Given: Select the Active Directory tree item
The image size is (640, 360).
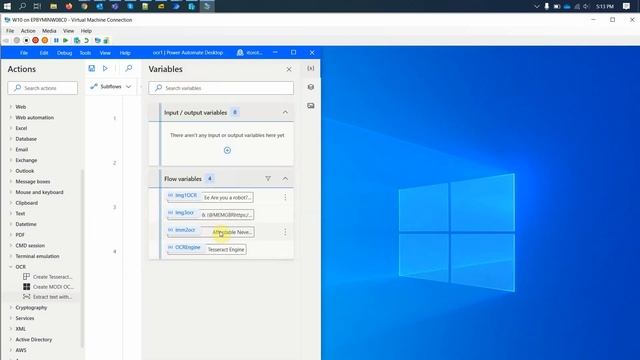Looking at the screenshot, I should [x=33, y=340].
